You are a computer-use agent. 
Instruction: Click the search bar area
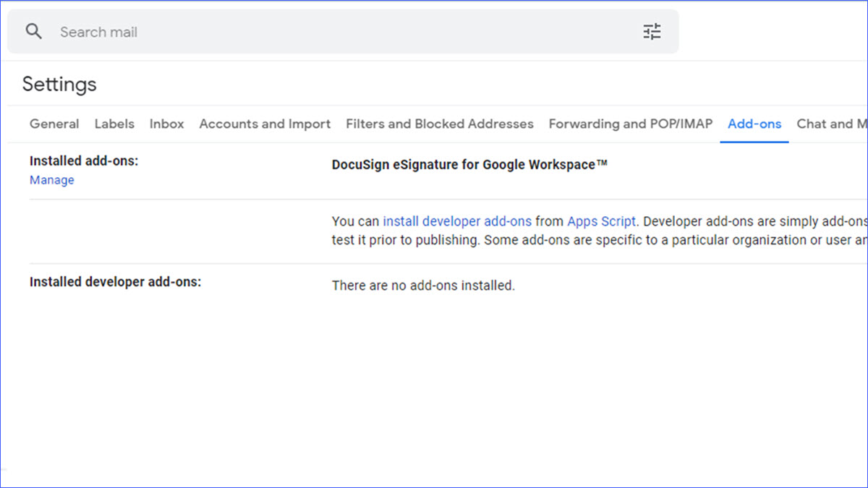click(x=343, y=32)
